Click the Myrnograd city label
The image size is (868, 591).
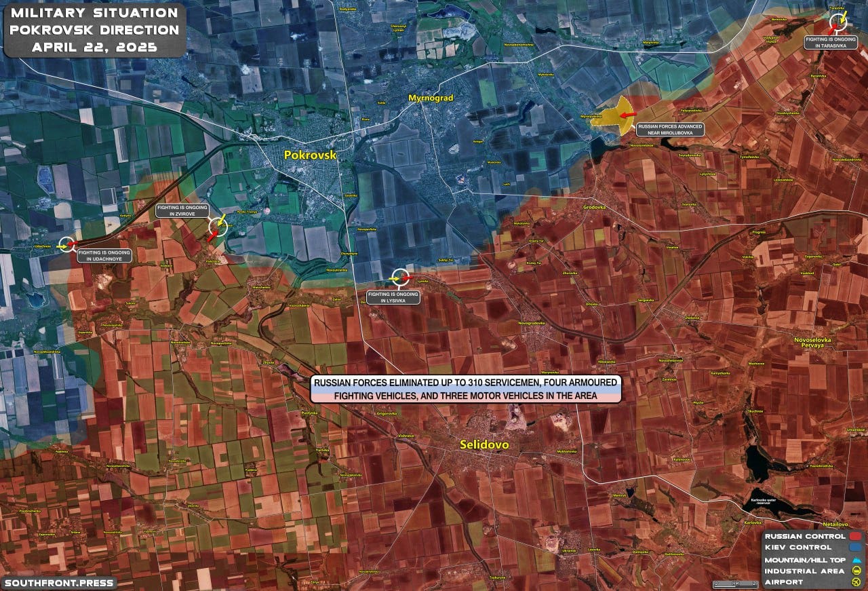(x=430, y=98)
